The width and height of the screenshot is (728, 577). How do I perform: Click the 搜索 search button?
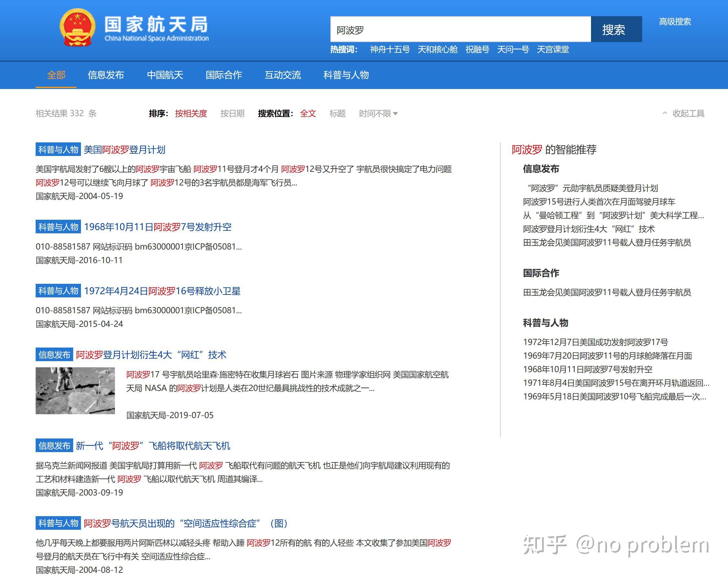(x=616, y=29)
